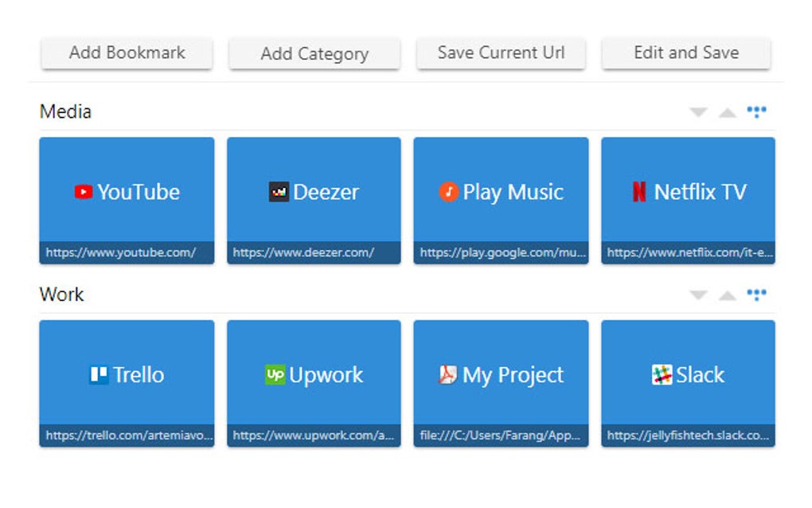The width and height of the screenshot is (812, 508).
Task: Open the YouTube URL link on its tile
Action: click(127, 252)
